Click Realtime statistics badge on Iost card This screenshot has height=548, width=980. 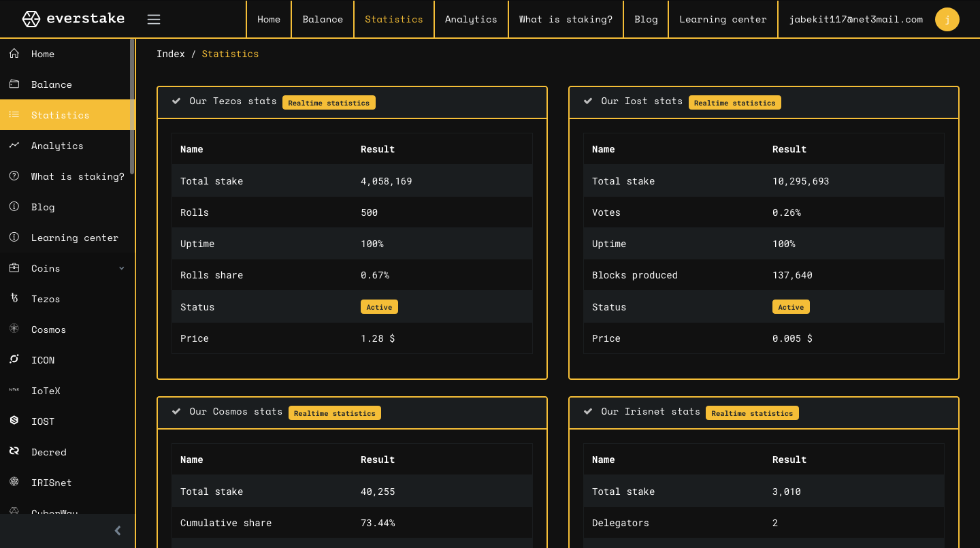(x=735, y=103)
